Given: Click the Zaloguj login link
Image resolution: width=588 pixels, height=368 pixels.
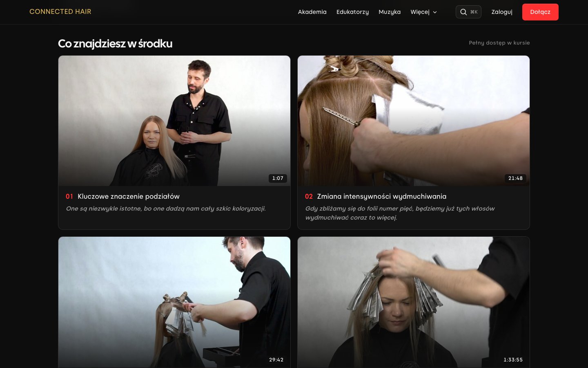Looking at the screenshot, I should 502,12.
